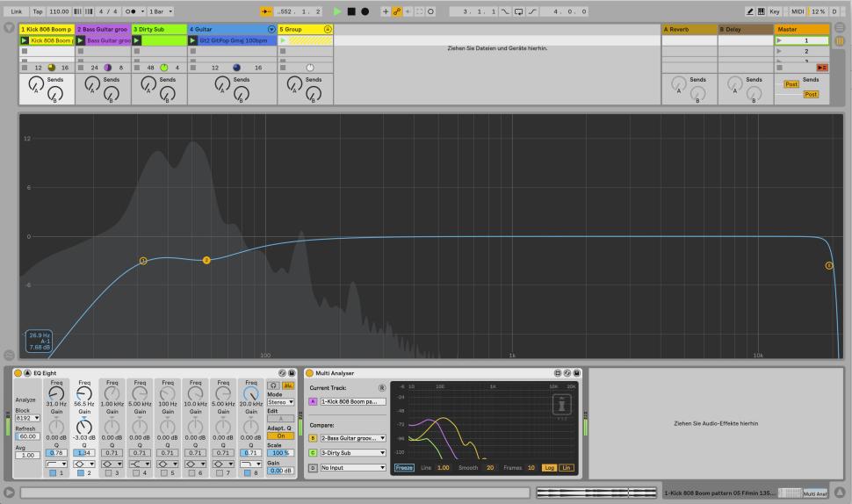Screen dimensions: 852x504
Task: Click the Tap tempo button
Action: 37,11
